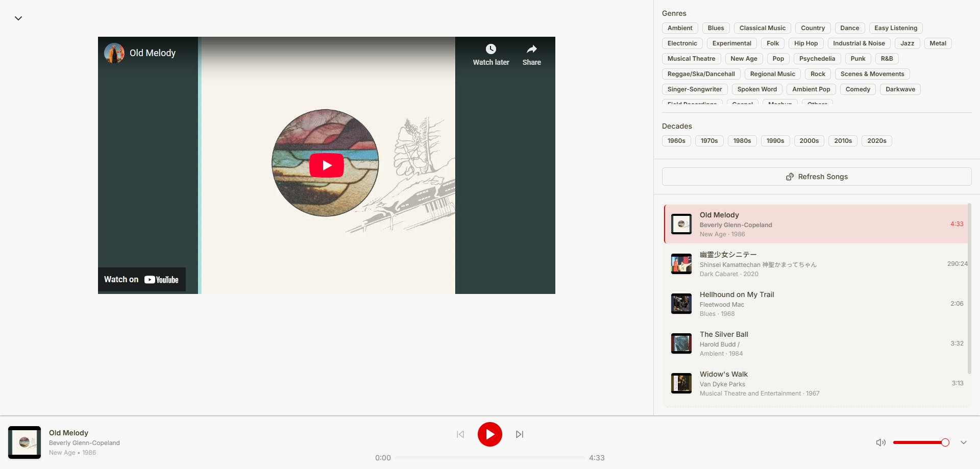Filter by the 1960s decade
The width and height of the screenshot is (980, 469).
pyautogui.click(x=676, y=141)
